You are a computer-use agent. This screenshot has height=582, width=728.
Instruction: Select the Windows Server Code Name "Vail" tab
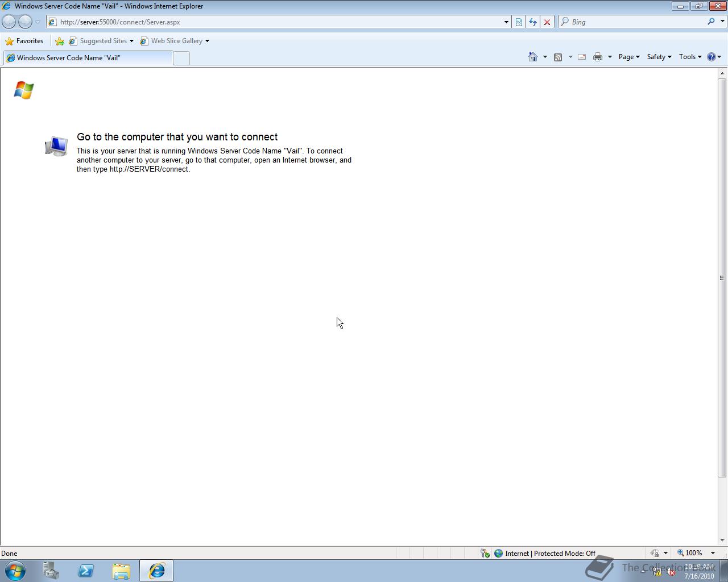pyautogui.click(x=88, y=58)
